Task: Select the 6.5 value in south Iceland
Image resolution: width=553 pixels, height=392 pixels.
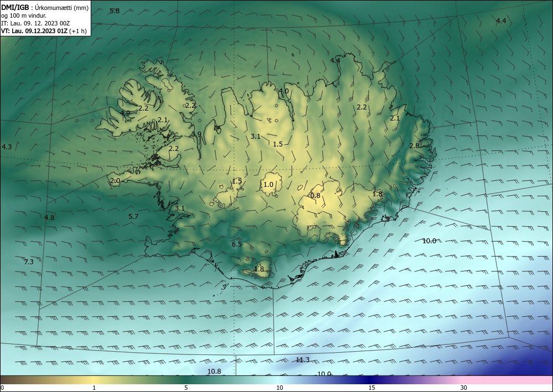Action: [x=237, y=244]
